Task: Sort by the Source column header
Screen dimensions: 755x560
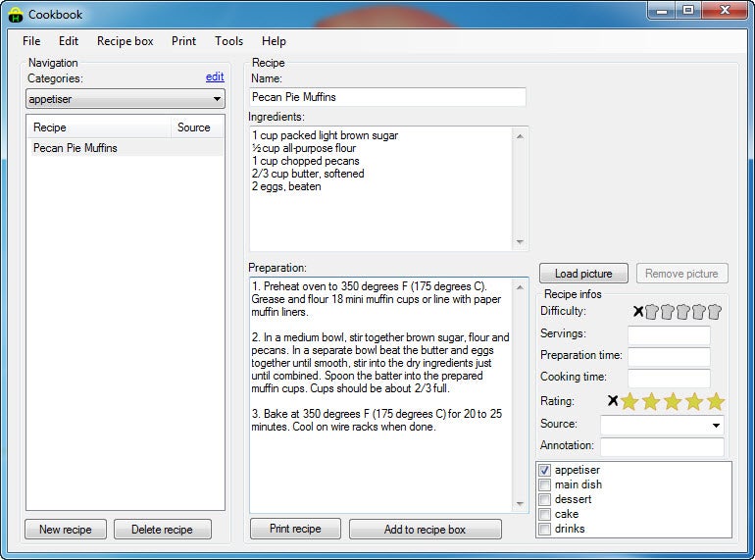Action: 197,127
